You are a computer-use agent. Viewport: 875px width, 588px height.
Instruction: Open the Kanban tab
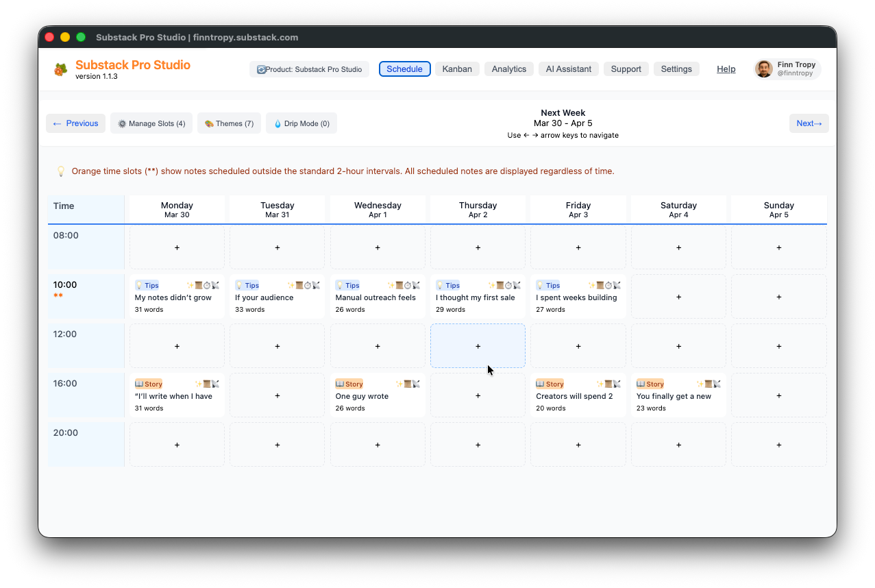click(x=457, y=69)
